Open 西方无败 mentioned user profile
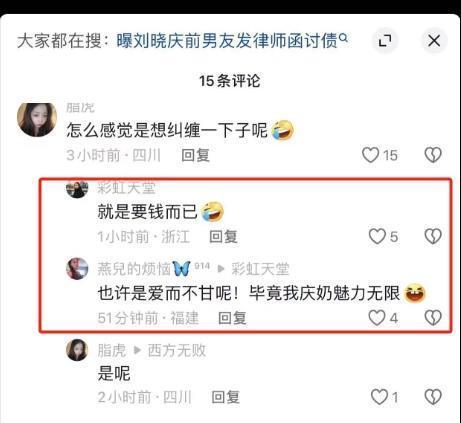This screenshot has height=423, width=461. tap(177, 351)
